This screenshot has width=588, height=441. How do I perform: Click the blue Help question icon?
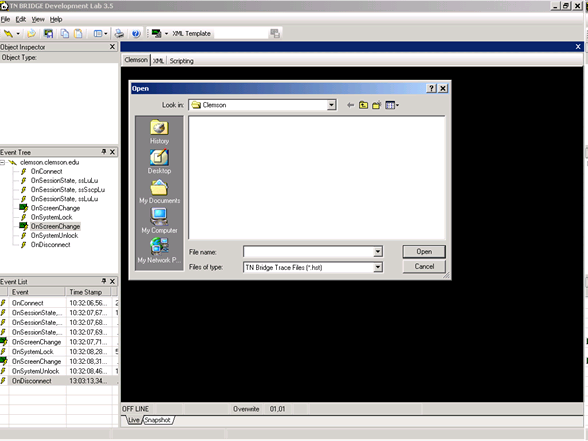click(x=136, y=34)
